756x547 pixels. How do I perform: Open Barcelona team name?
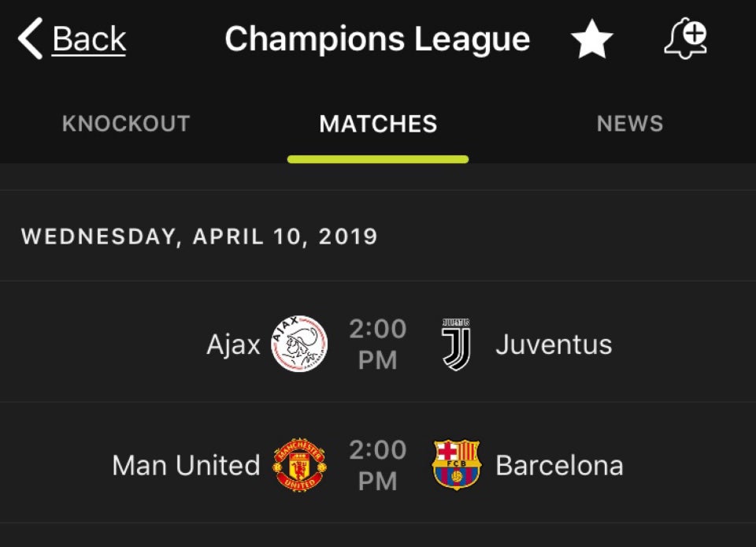559,466
